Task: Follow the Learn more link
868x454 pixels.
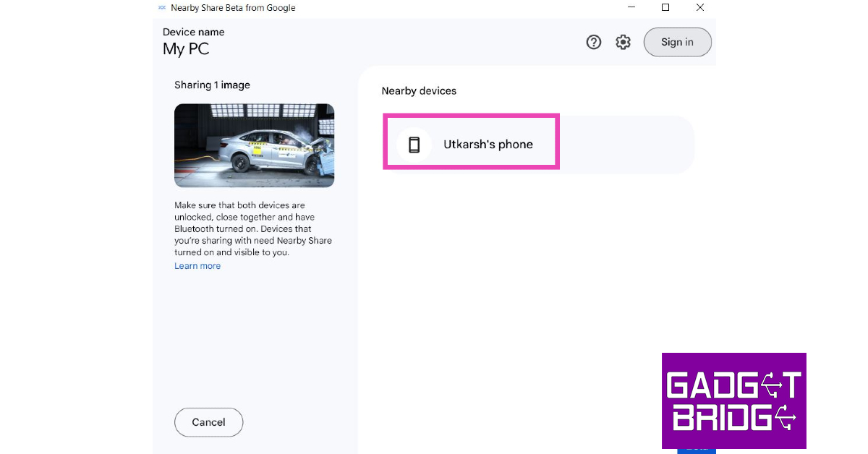Action: 197,266
